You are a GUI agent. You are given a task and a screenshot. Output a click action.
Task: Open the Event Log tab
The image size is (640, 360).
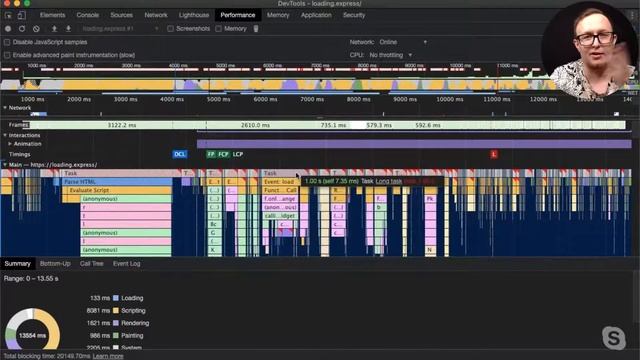click(x=127, y=264)
